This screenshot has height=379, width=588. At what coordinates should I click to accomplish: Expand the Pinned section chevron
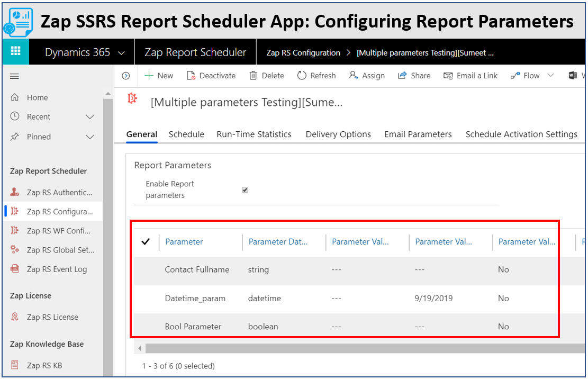(90, 137)
